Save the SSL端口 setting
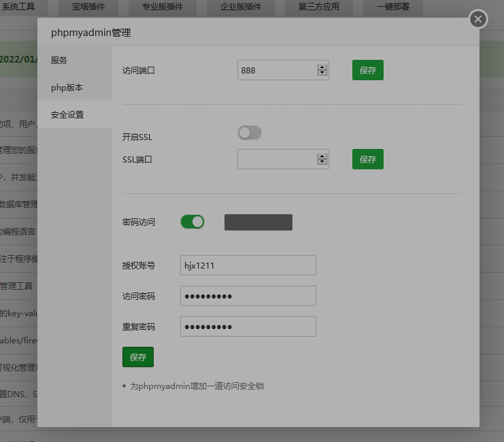504x442 pixels. (x=368, y=159)
